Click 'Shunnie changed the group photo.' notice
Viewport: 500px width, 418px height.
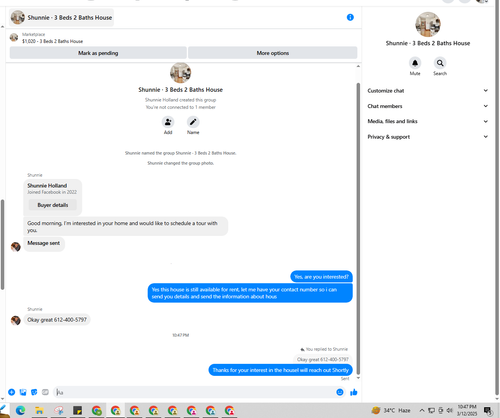tap(180, 163)
